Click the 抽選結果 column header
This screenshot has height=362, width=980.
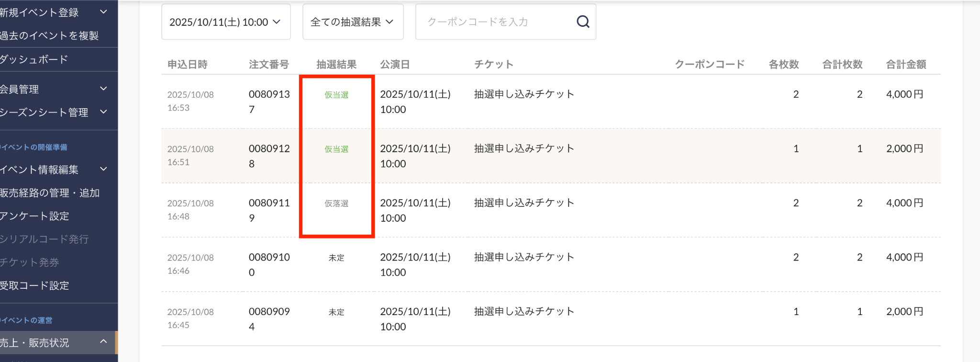336,64
